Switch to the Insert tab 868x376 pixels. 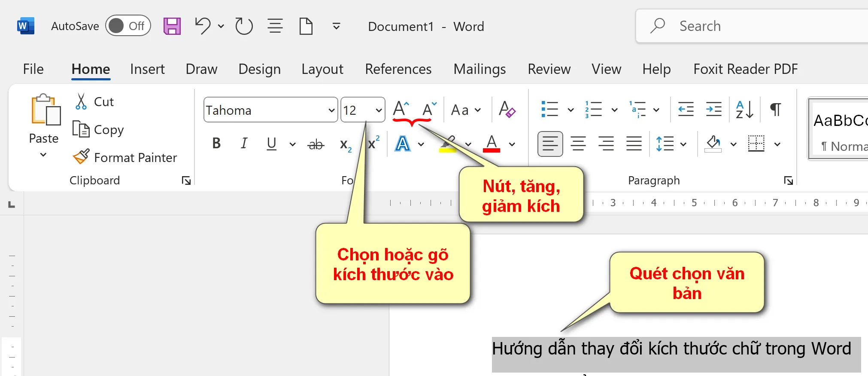click(x=147, y=69)
